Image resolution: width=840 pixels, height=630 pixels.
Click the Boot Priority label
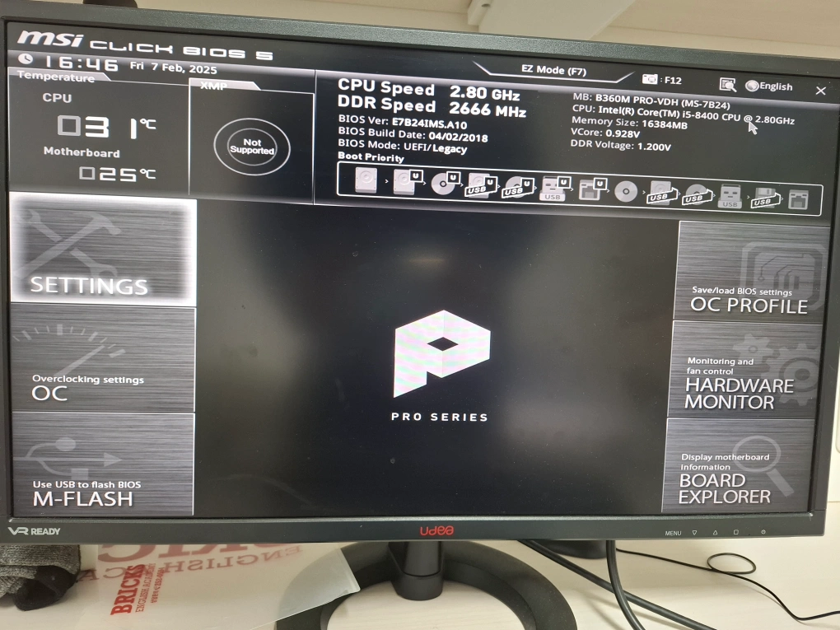click(371, 157)
